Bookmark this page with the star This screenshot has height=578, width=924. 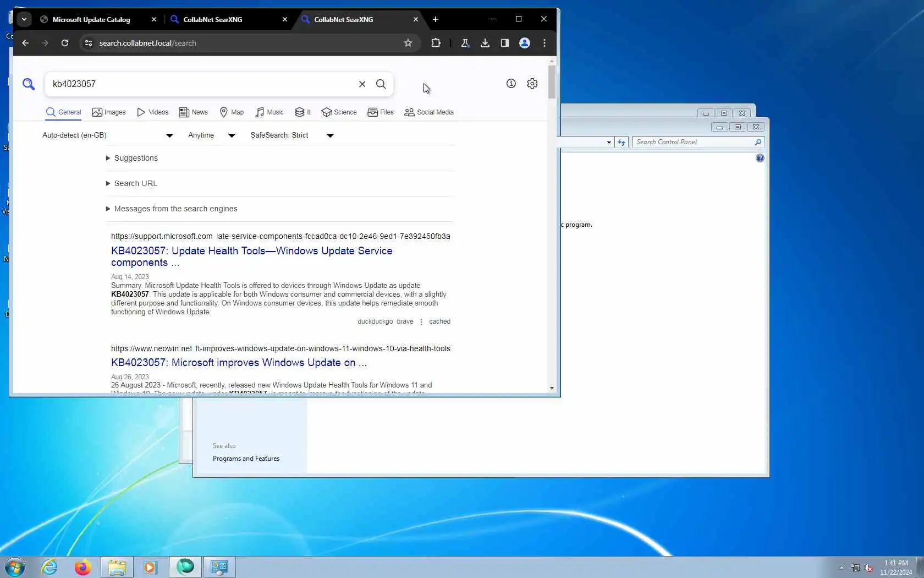(x=408, y=43)
